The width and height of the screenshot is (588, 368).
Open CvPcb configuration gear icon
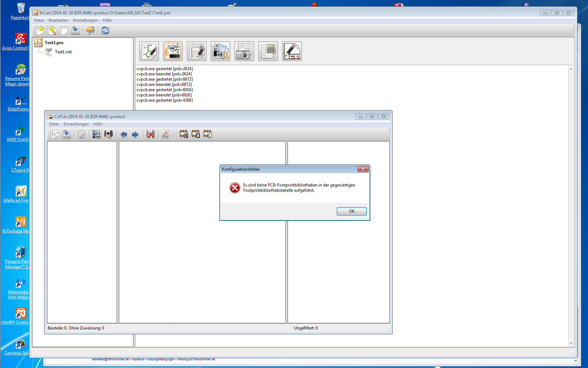[x=82, y=134]
